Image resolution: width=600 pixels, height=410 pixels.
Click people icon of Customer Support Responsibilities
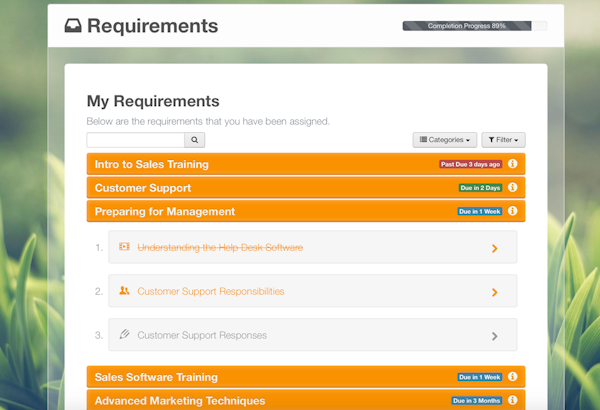[x=124, y=291]
